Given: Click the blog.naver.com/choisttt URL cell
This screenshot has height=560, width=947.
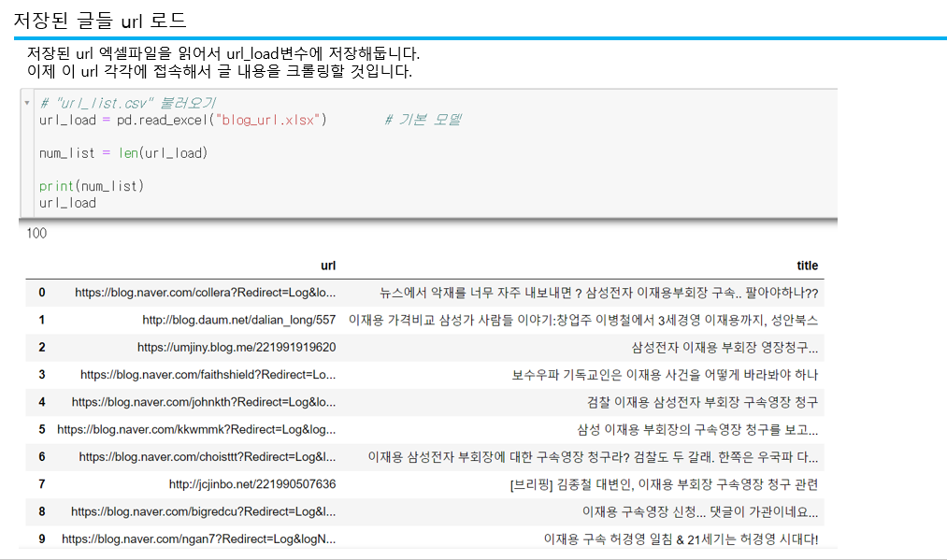Looking at the screenshot, I should pyautogui.click(x=208, y=457).
